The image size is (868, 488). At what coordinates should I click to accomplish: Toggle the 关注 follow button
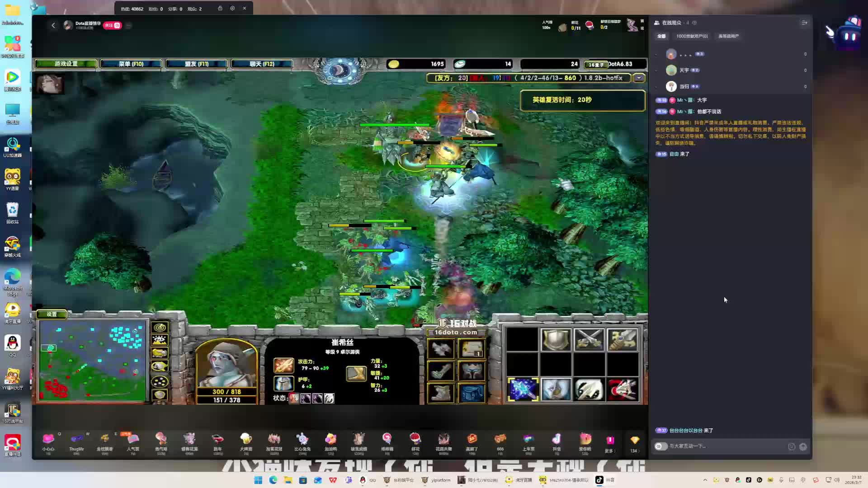(x=112, y=25)
